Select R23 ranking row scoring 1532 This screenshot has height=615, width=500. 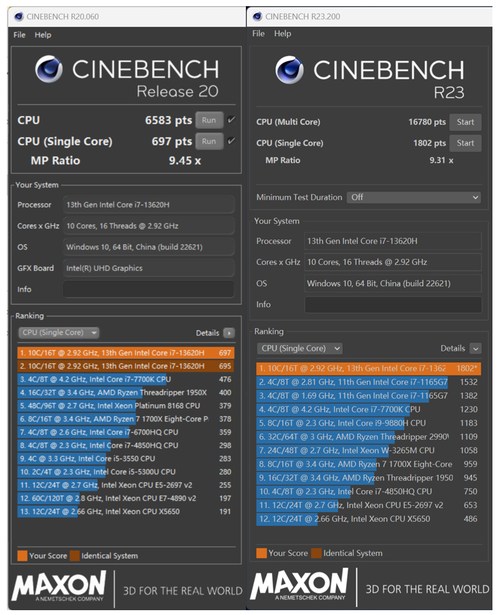click(369, 382)
